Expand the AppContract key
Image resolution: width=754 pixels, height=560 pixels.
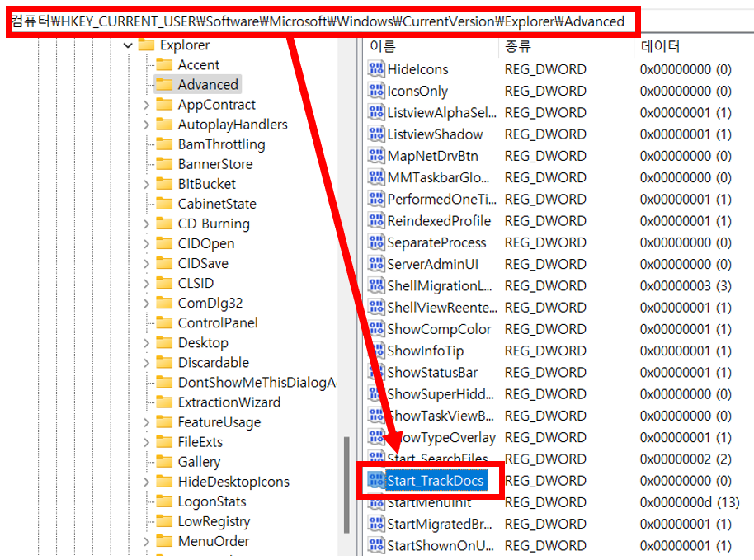coord(147,105)
